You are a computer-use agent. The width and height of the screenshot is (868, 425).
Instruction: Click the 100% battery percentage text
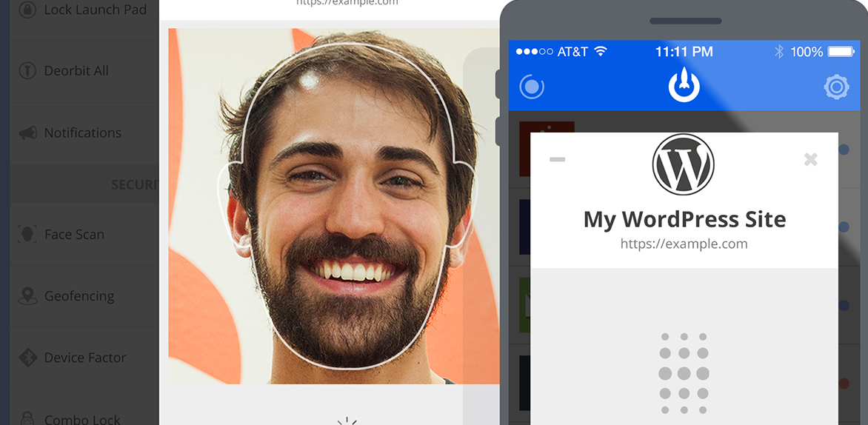point(807,52)
